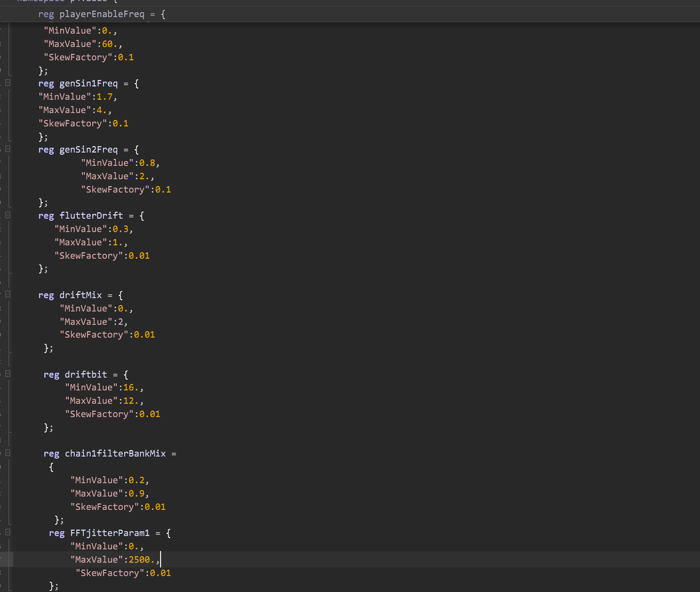The width and height of the screenshot is (700, 592).
Task: Fold the FFTjitterParam1 block in the gutter
Action: coord(7,532)
